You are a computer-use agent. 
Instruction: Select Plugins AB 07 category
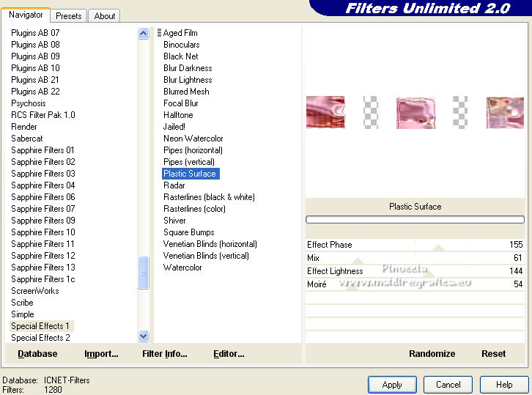point(35,33)
